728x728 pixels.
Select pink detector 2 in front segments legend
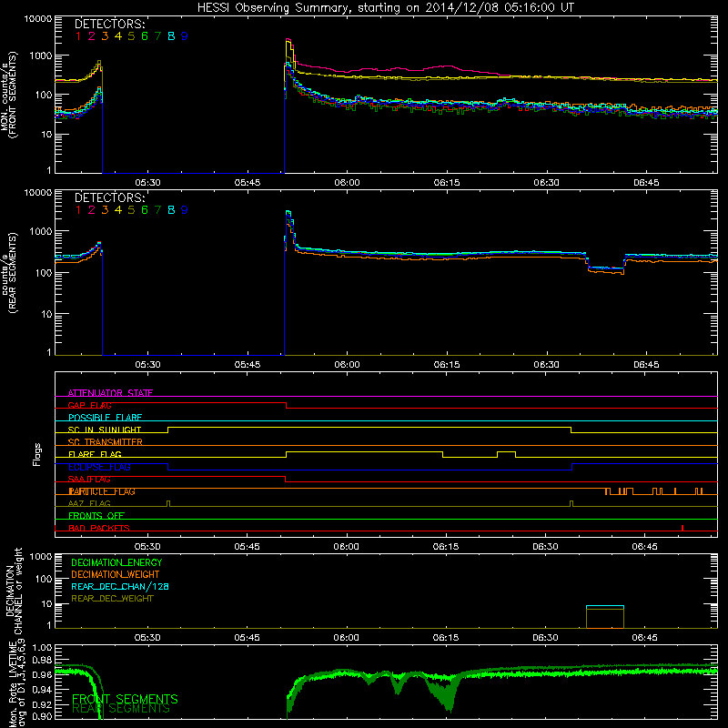pyautogui.click(x=92, y=36)
